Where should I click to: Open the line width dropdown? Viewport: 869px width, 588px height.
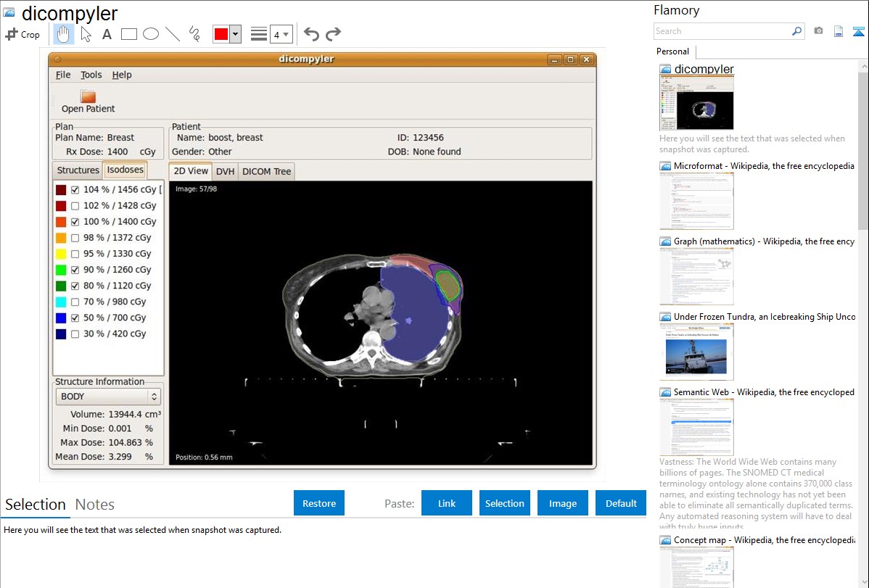281,34
